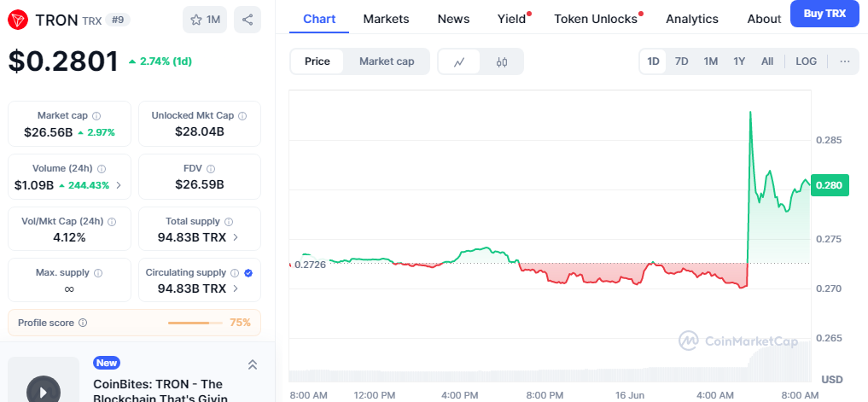868x402 pixels.
Task: Click the $28.04B unlocked market cap value
Action: pyautogui.click(x=199, y=131)
